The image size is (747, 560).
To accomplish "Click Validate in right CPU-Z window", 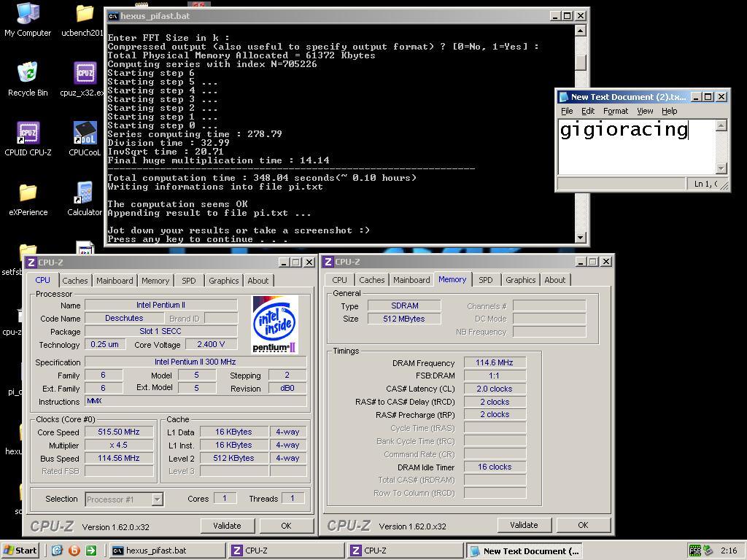I will click(524, 525).
